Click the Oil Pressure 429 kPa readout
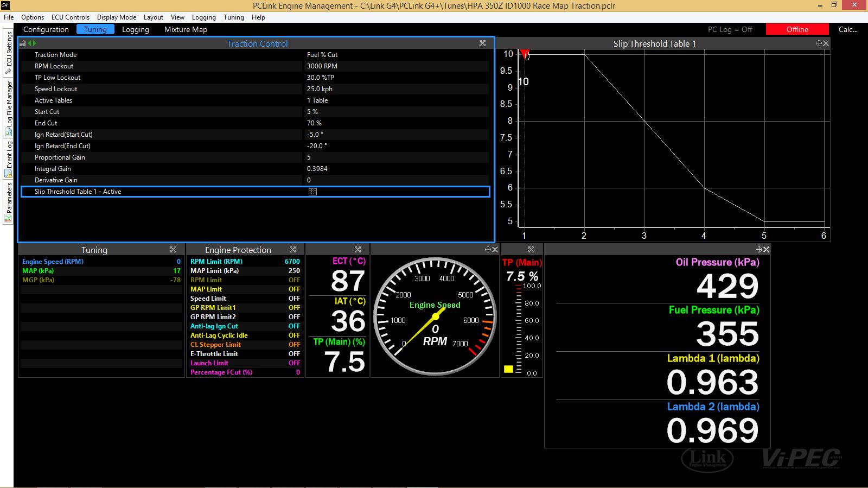The image size is (868, 488). pyautogui.click(x=727, y=287)
